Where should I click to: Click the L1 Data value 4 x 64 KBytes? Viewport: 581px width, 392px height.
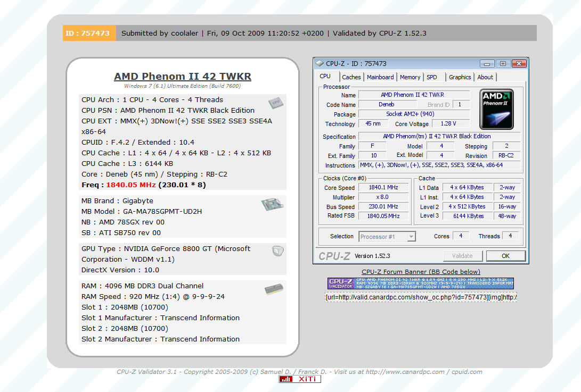(x=467, y=187)
